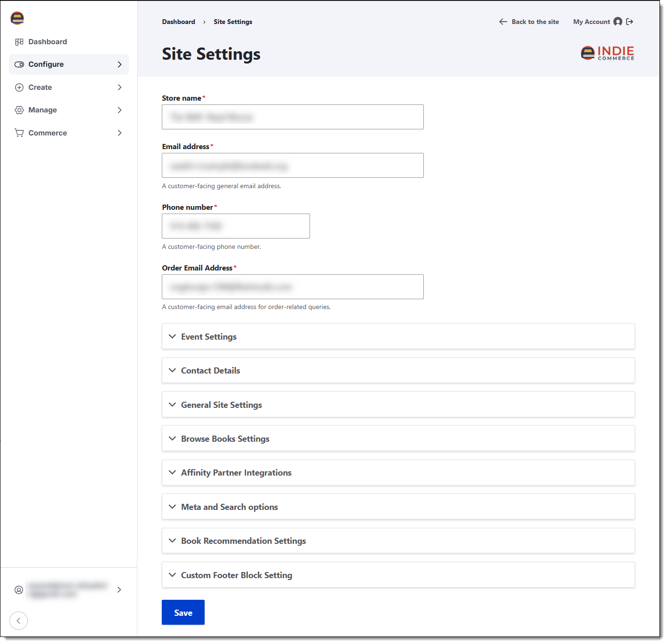Open the user account chevron in sidebar

click(119, 590)
